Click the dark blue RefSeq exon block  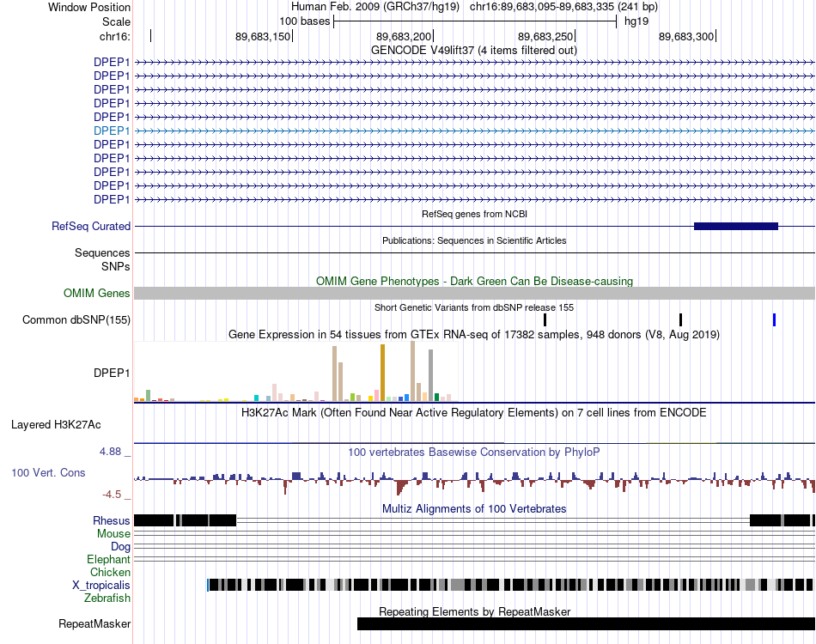point(736,227)
